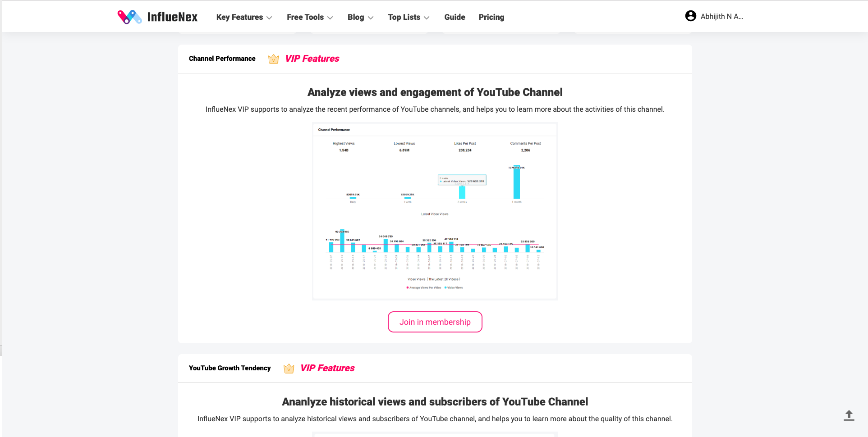Expand the Free Tools dropdown

tap(310, 17)
